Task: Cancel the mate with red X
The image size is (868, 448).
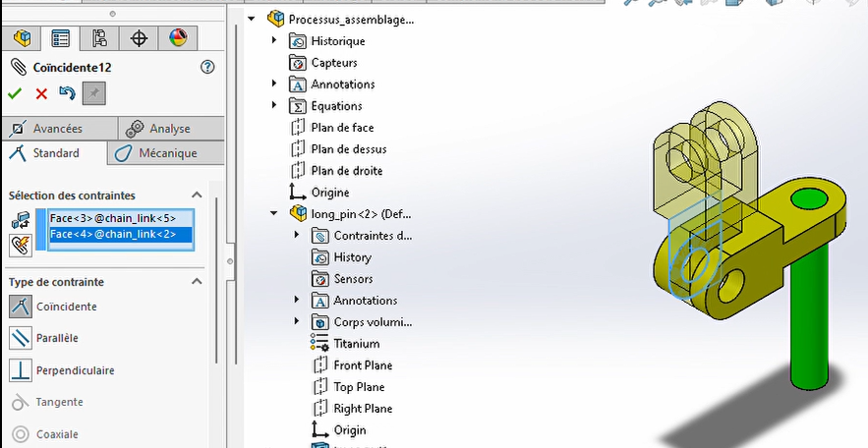Action: point(41,93)
